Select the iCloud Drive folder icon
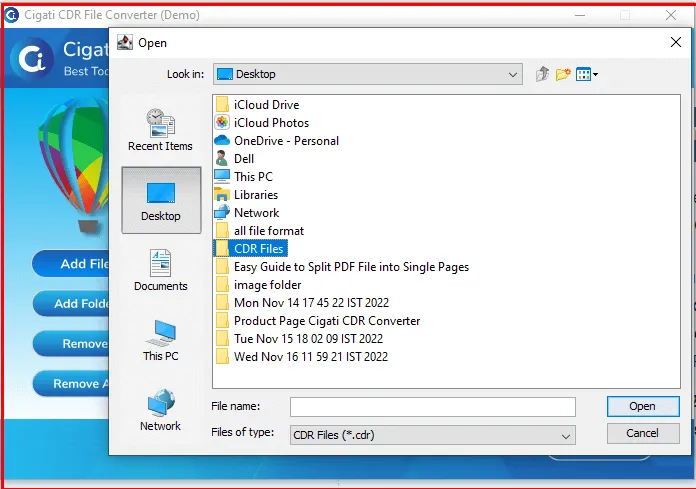Image resolution: width=696 pixels, height=489 pixels. (222, 105)
